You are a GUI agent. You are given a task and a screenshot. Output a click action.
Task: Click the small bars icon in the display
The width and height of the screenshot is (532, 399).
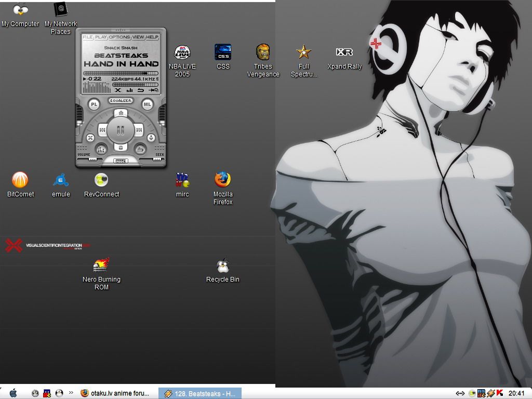pos(129,90)
